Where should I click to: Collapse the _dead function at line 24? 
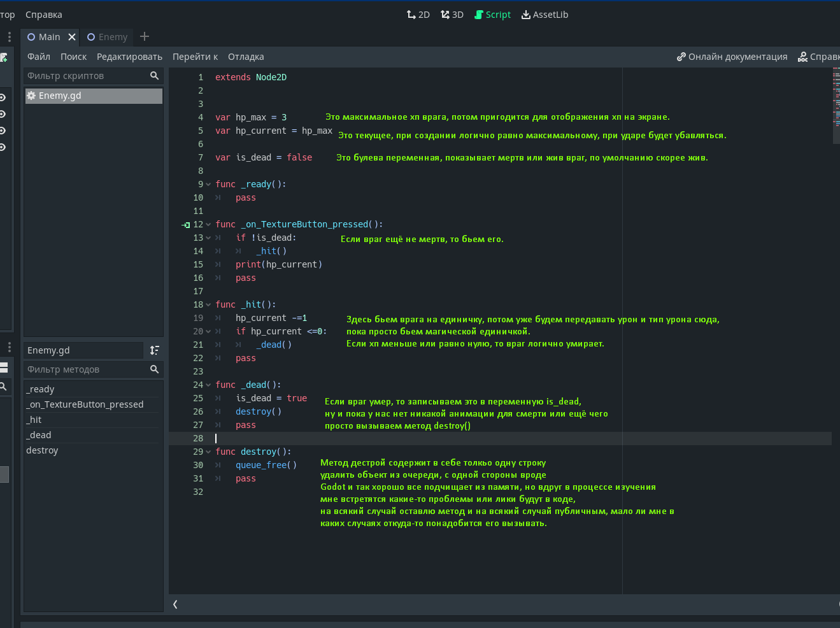click(x=208, y=385)
